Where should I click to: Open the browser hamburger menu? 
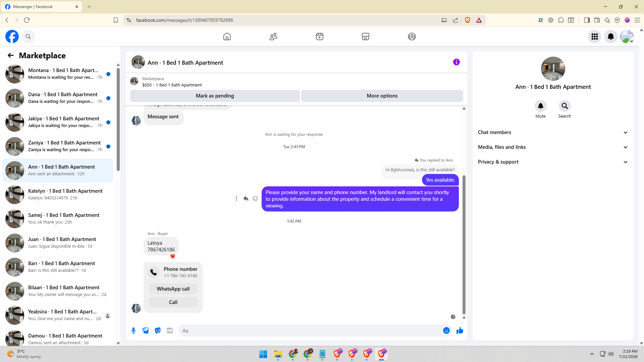637,20
